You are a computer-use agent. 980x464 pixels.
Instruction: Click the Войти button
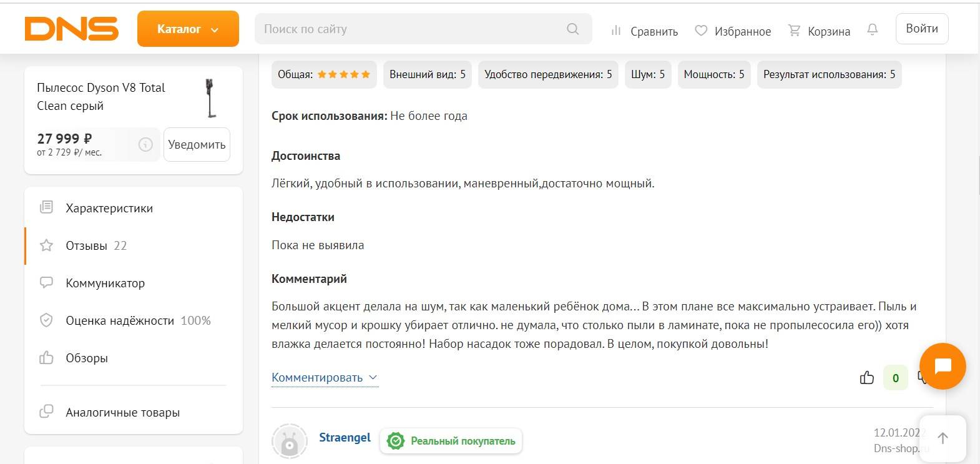coord(921,29)
